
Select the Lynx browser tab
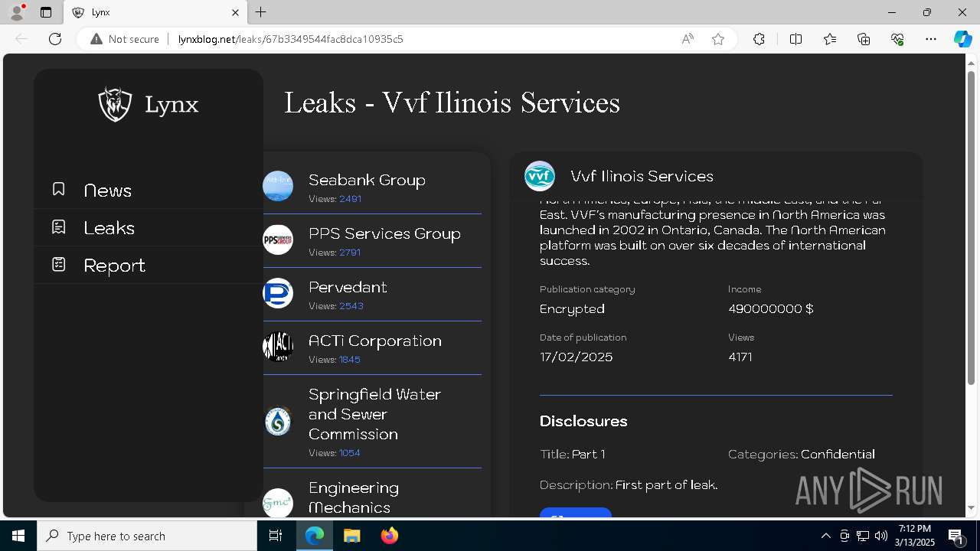pyautogui.click(x=156, y=12)
